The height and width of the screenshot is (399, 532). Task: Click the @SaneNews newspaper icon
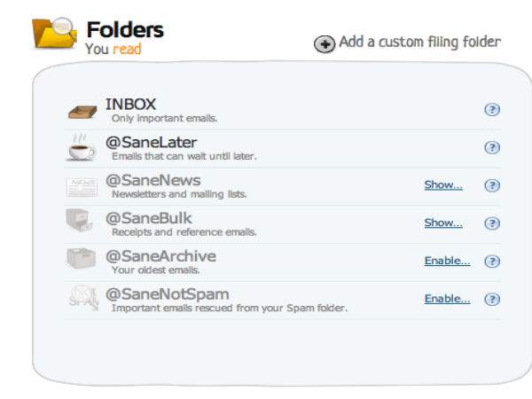(82, 186)
